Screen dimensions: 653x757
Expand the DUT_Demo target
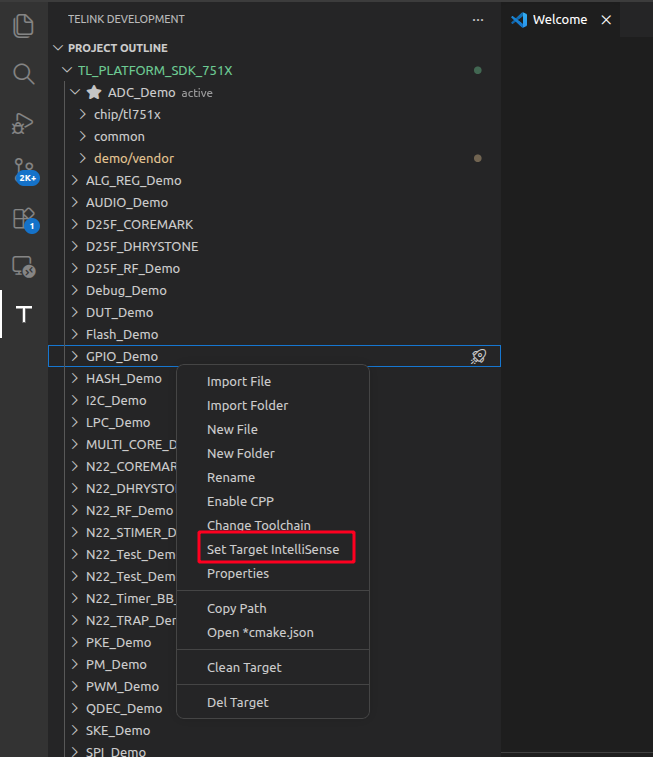tap(75, 312)
